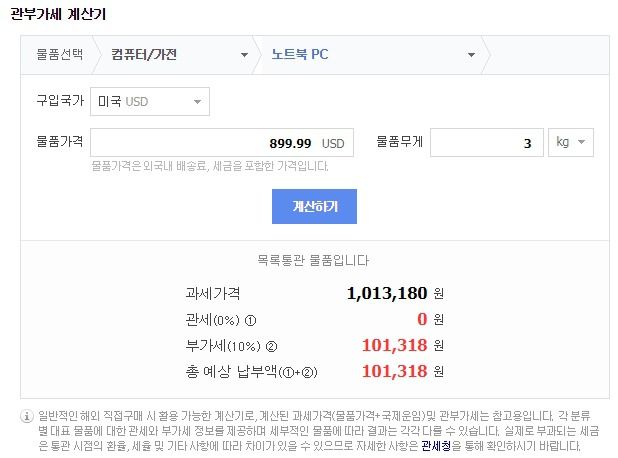Image resolution: width=618 pixels, height=458 pixels.
Task: Click the info icon beside the disclaimer
Action: pos(26,416)
